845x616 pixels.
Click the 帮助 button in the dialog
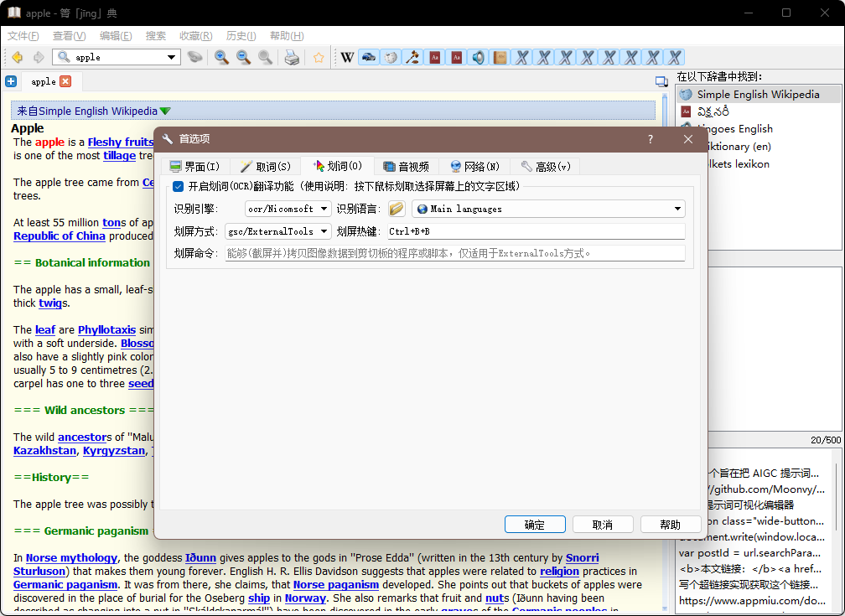click(671, 525)
